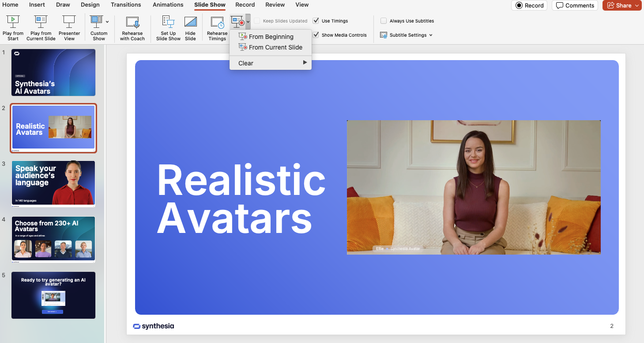Image resolution: width=644 pixels, height=343 pixels.
Task: Click the Realistic Avatars title text on slide
Action: (241, 198)
